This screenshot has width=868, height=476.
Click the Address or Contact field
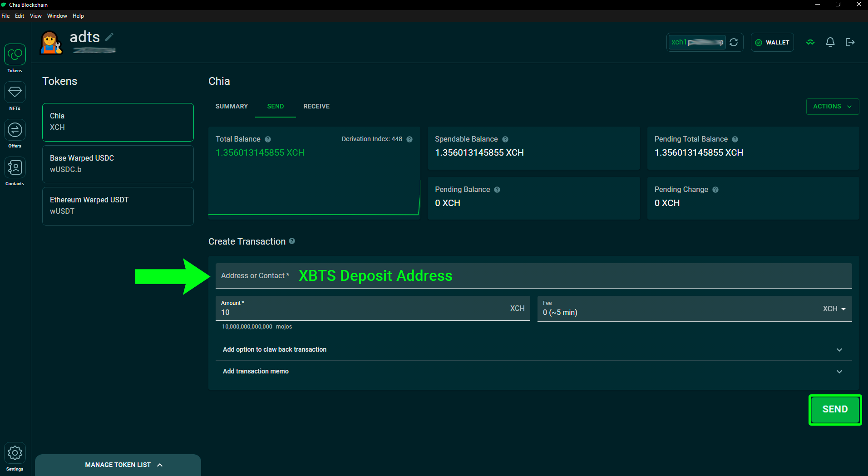533,276
